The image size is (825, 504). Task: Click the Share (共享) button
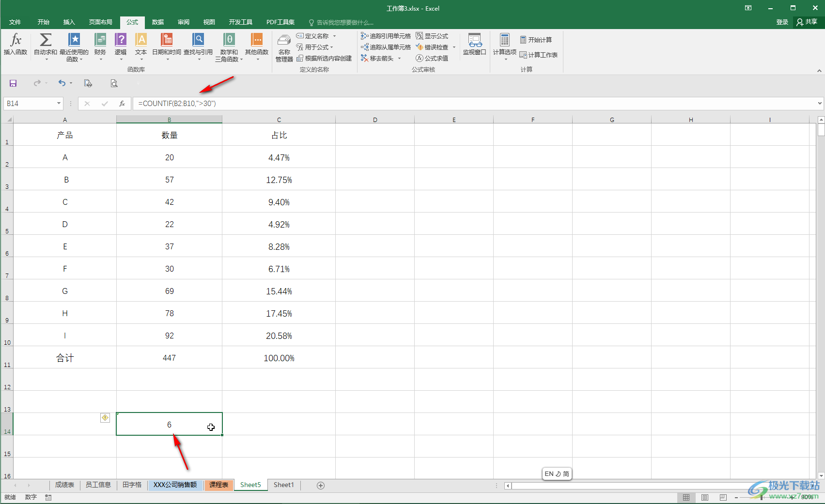(807, 22)
